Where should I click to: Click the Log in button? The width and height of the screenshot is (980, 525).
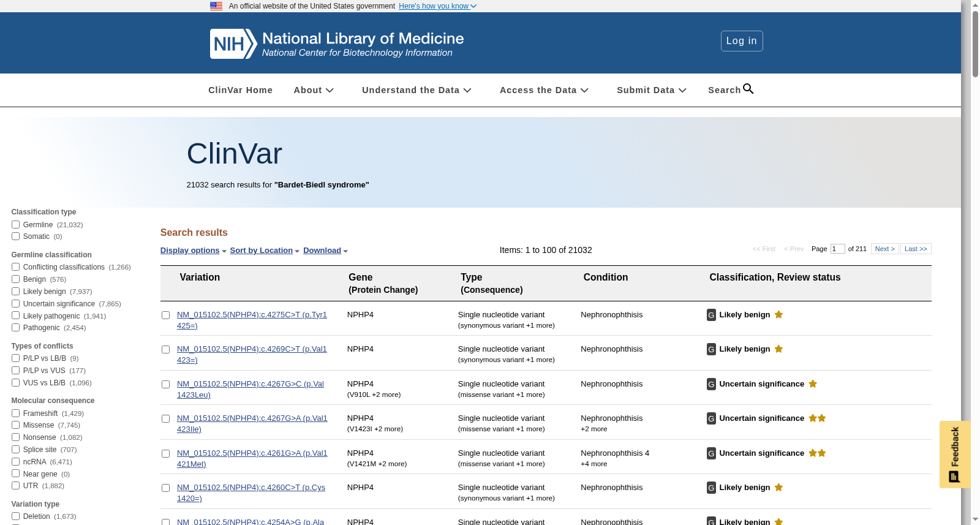coord(742,41)
